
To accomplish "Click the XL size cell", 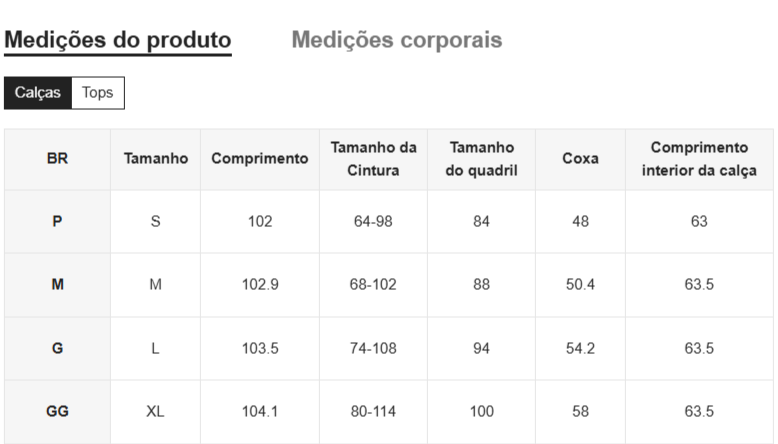I will 155,411.
